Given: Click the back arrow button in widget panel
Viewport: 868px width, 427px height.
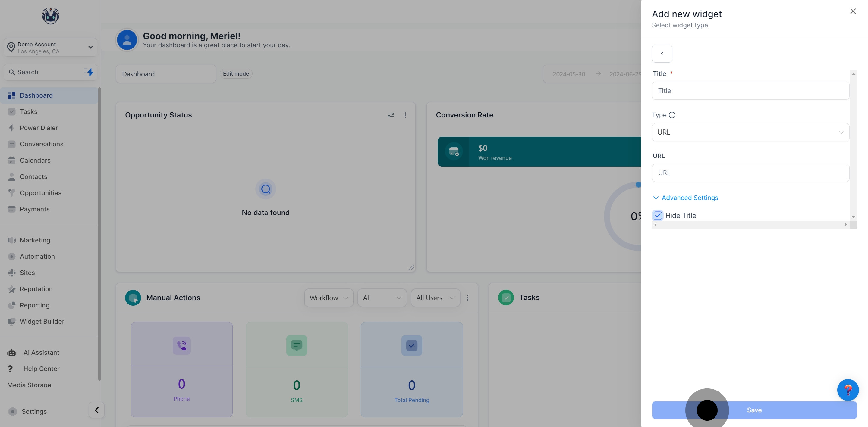Looking at the screenshot, I should [662, 54].
